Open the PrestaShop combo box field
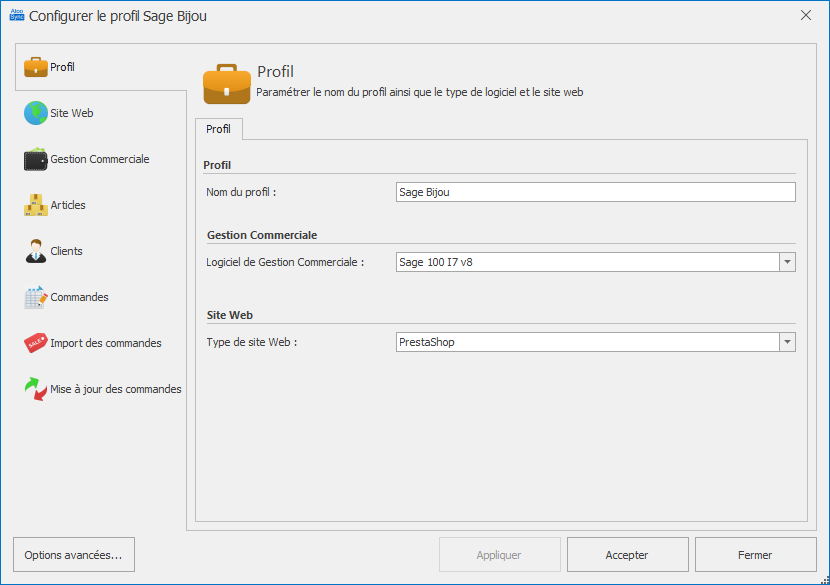The width and height of the screenshot is (830, 585). (x=587, y=342)
